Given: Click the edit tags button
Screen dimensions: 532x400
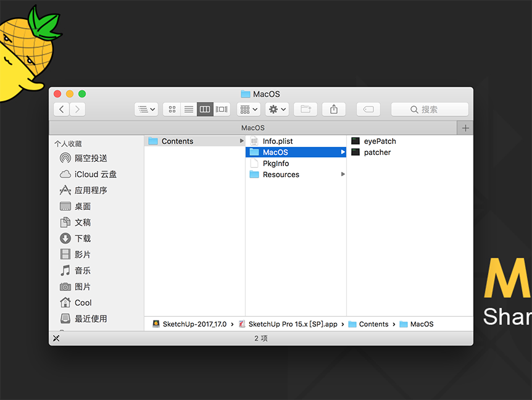Looking at the screenshot, I should [x=368, y=109].
